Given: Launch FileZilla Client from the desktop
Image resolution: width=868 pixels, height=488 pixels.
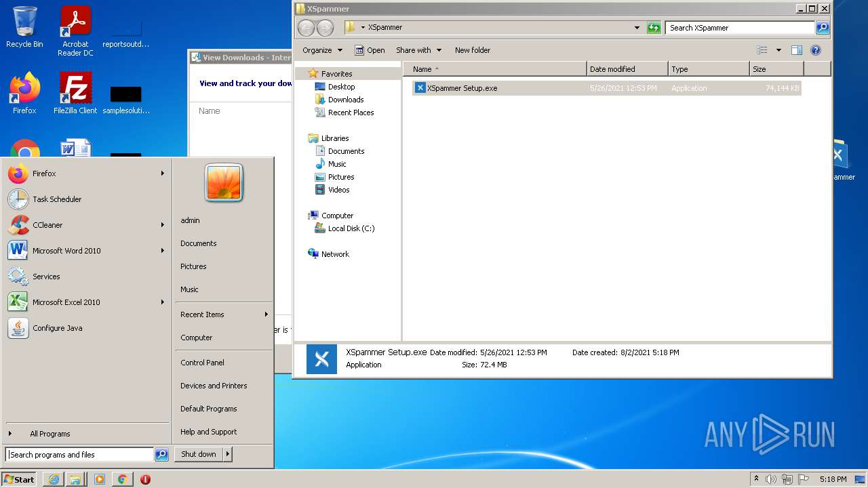Looking at the screenshot, I should tap(75, 94).
